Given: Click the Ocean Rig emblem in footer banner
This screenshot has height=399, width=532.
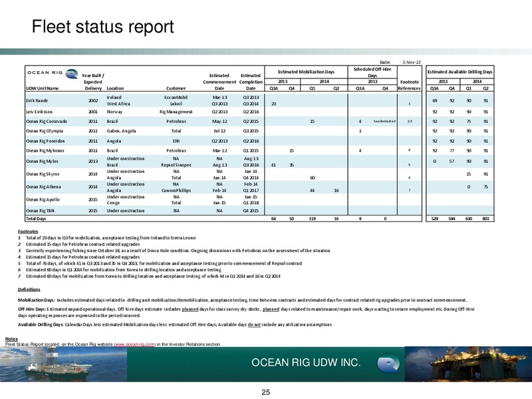Looking at the screenshot, I should point(388,362).
